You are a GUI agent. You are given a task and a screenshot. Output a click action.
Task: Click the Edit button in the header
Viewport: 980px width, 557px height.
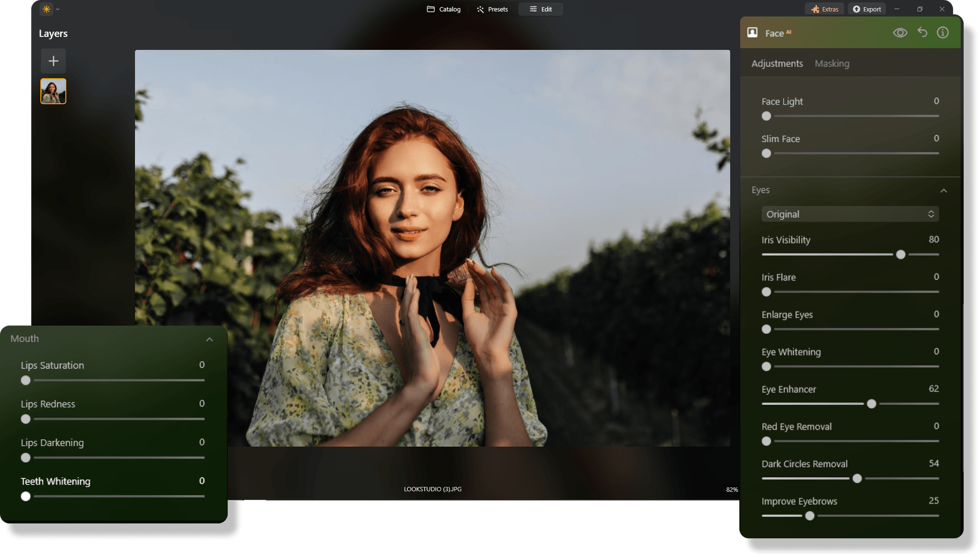(540, 9)
